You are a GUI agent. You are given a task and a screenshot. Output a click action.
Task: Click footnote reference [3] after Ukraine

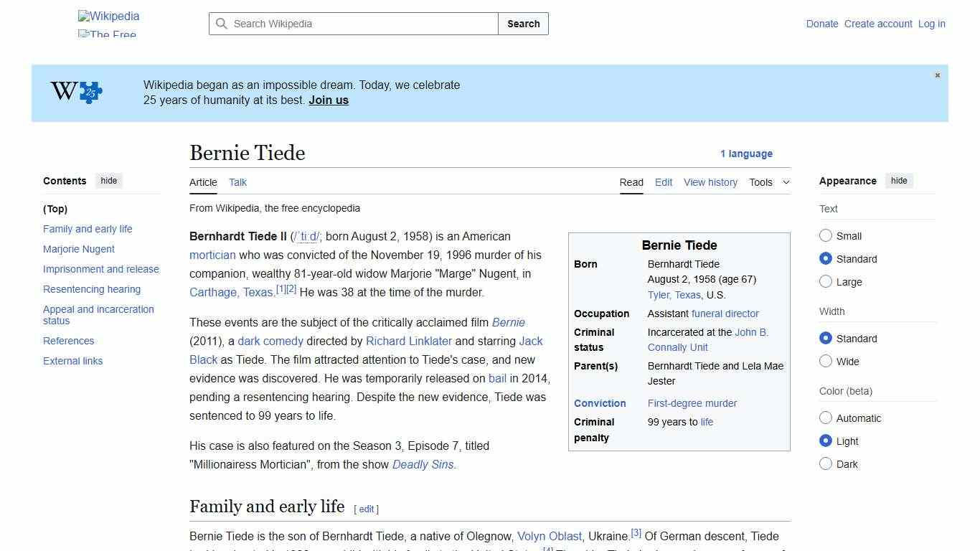click(x=636, y=532)
